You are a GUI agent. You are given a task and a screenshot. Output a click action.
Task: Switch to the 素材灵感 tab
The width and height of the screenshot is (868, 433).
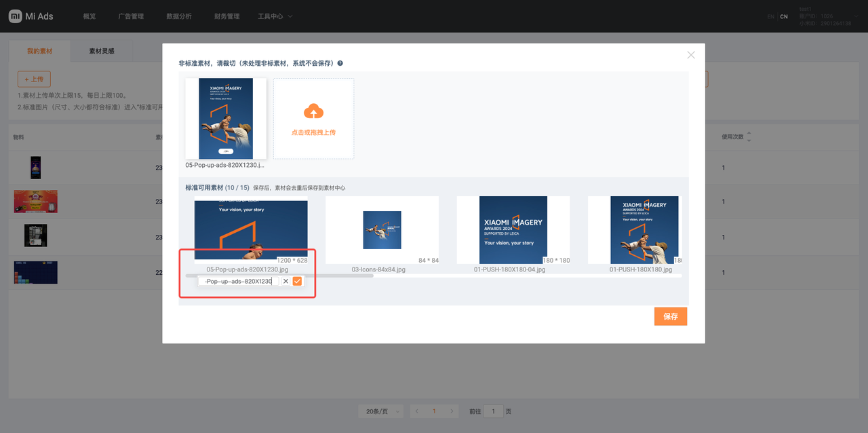tap(102, 51)
